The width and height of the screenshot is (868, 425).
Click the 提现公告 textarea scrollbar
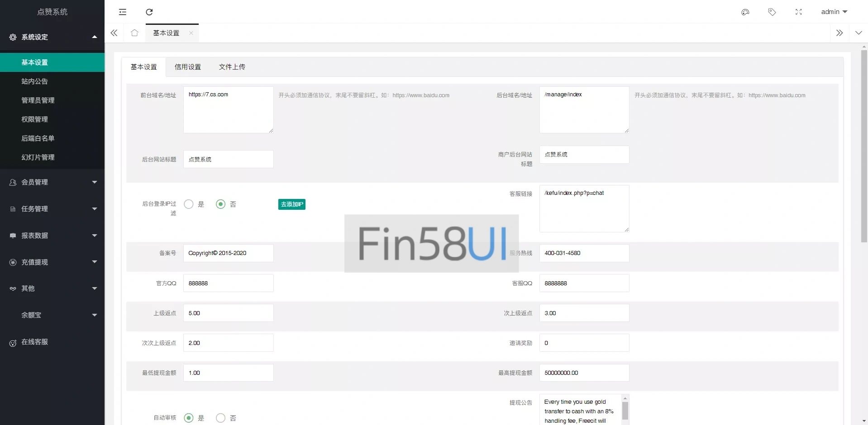pyautogui.click(x=625, y=411)
